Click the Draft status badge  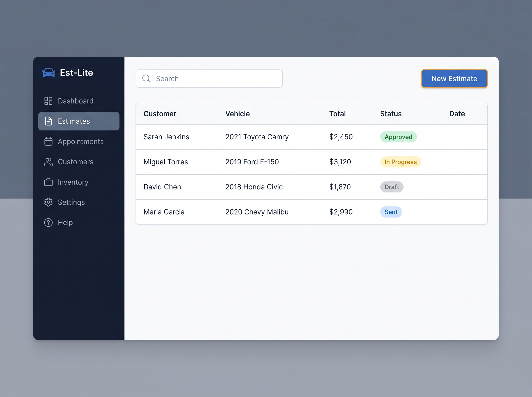pyautogui.click(x=392, y=187)
